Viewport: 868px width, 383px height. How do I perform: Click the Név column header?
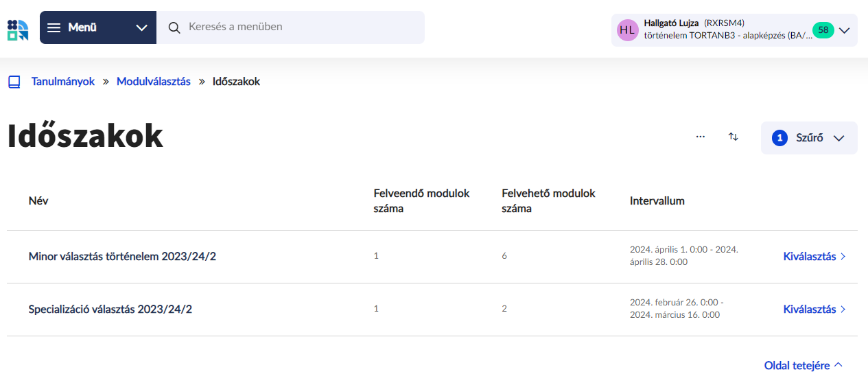(38, 201)
